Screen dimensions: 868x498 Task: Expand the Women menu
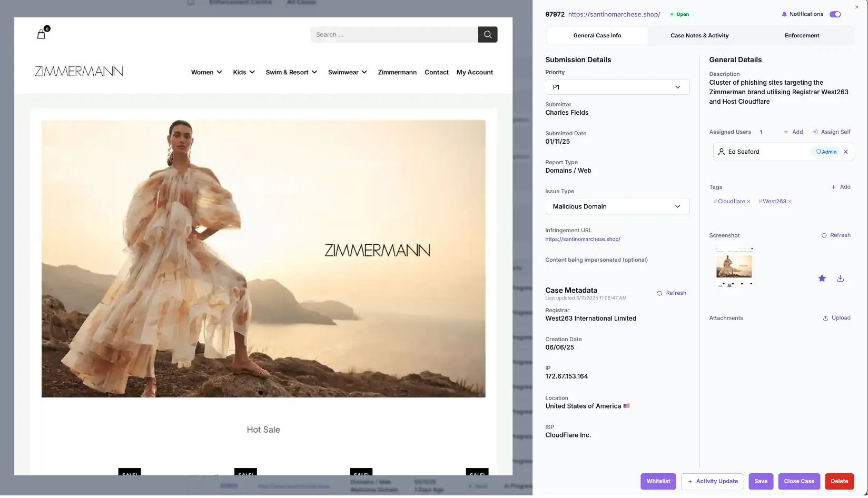point(206,73)
